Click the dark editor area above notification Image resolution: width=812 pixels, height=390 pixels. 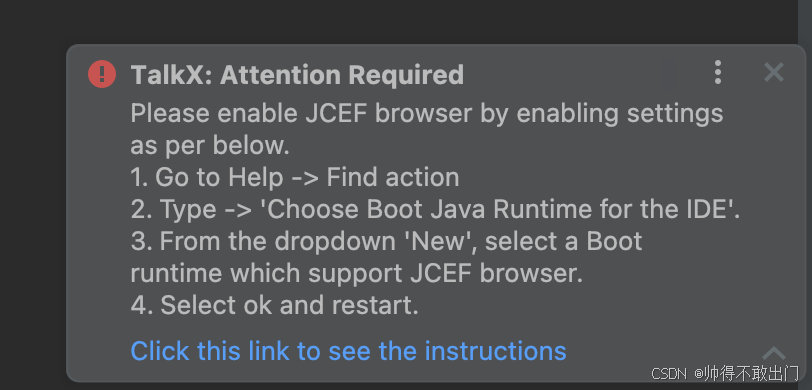point(399,21)
